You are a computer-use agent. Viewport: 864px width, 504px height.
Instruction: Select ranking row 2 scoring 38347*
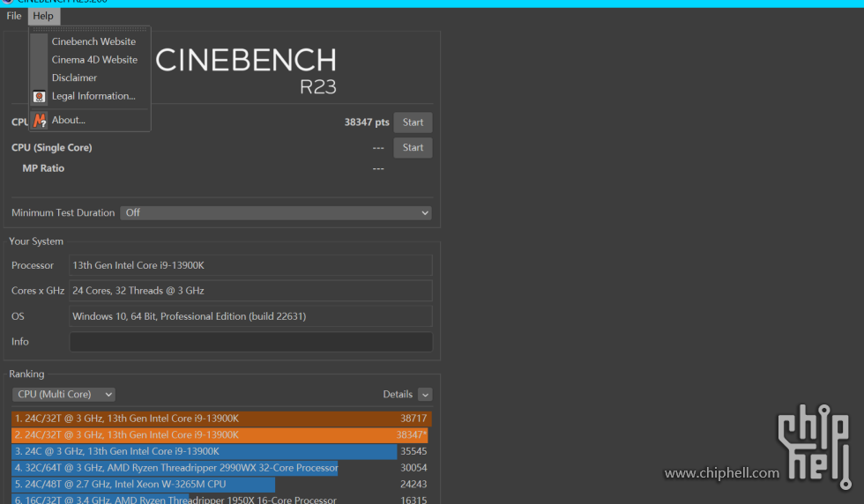click(221, 435)
